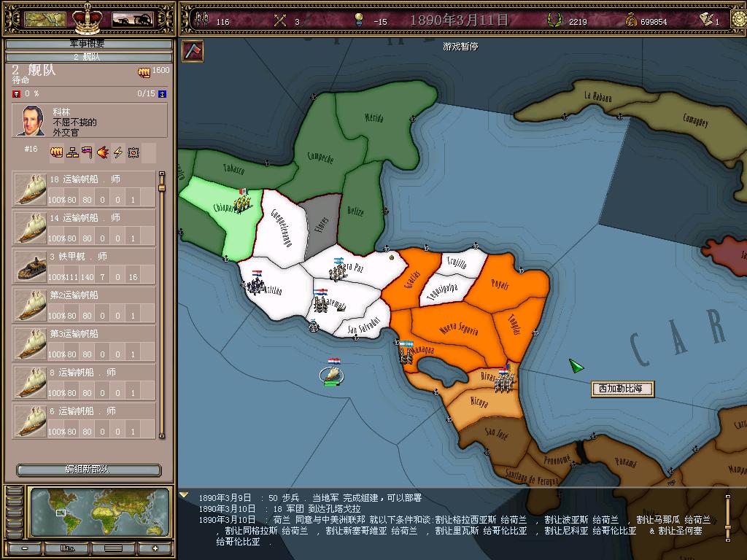This screenshot has width=747, height=560.
Task: Click the bar chart statistics button
Action: tap(67, 548)
